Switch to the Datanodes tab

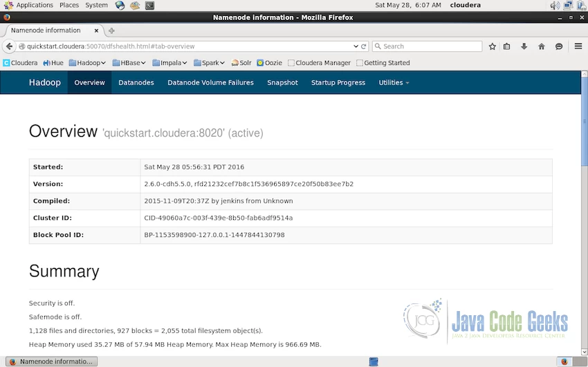pyautogui.click(x=136, y=83)
